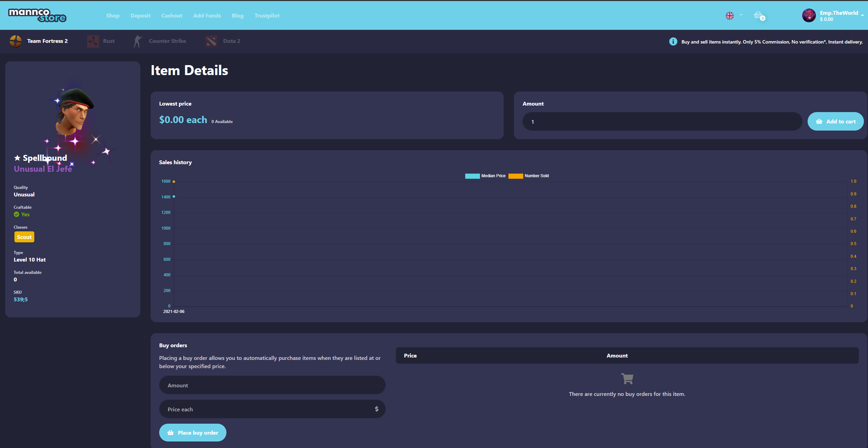The height and width of the screenshot is (448, 868).
Task: Click the 2021-02-06 date label
Action: click(174, 312)
